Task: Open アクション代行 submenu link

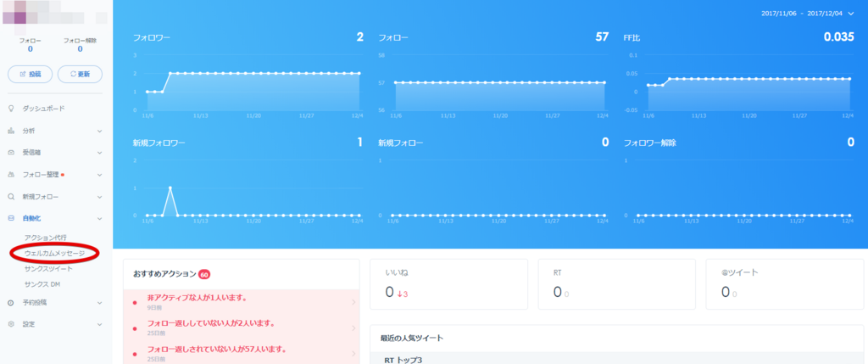Action: tap(46, 237)
